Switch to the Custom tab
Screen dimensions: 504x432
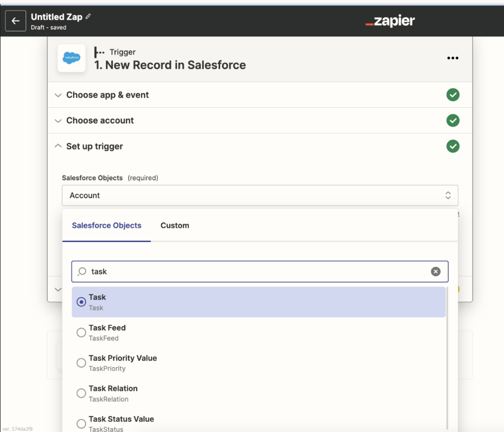pyautogui.click(x=175, y=226)
